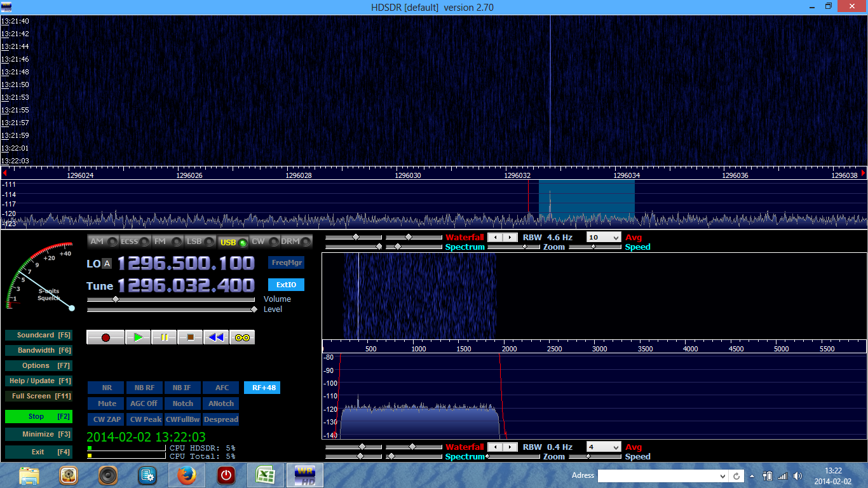Mute the audio

[107, 403]
